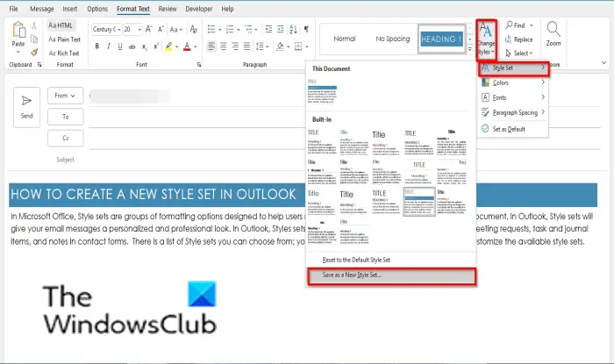The image size is (614, 364).
Task: Click the Send button
Action: click(x=26, y=107)
